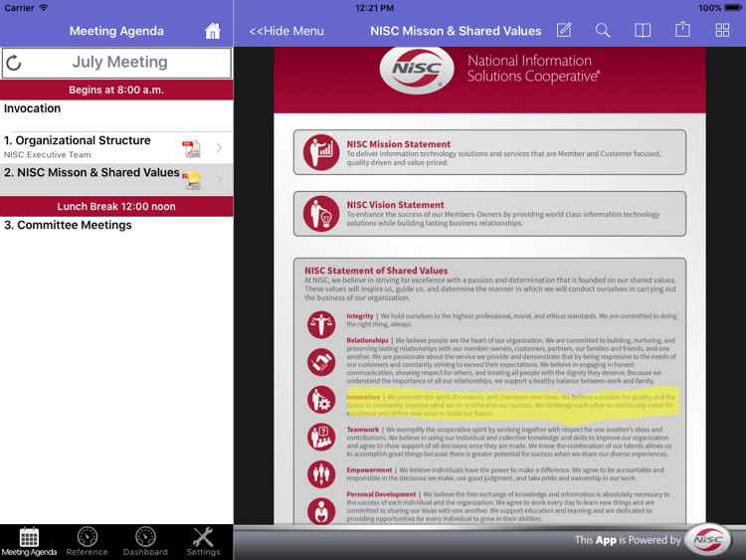Tap the 12:21 PM clock in status bar
746x560 pixels.
[x=374, y=8]
